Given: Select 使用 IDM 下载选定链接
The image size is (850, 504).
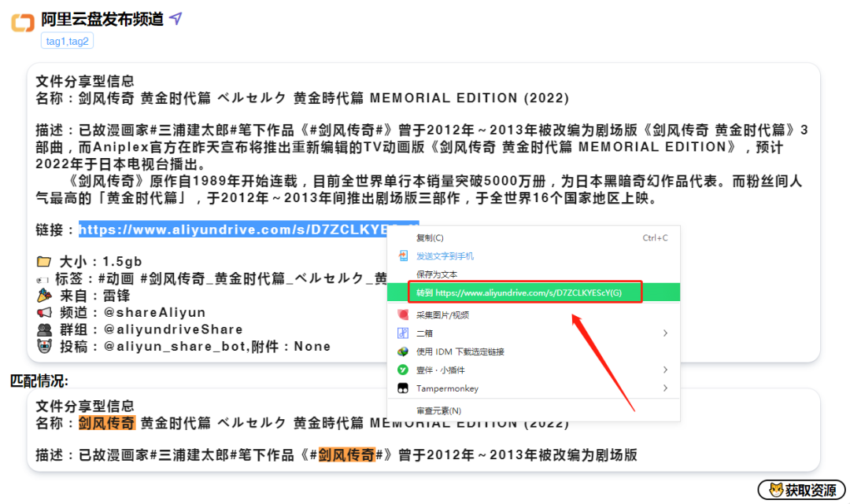Looking at the screenshot, I should click(460, 352).
